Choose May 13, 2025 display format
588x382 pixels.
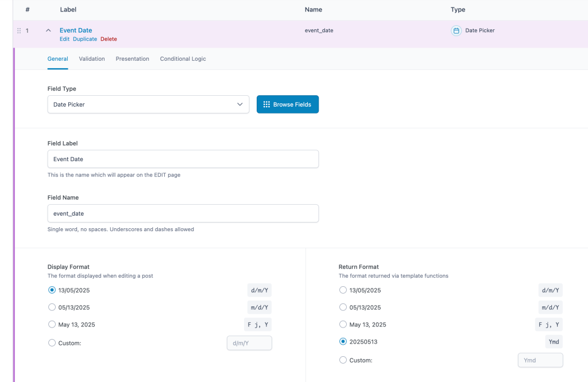(x=52, y=325)
